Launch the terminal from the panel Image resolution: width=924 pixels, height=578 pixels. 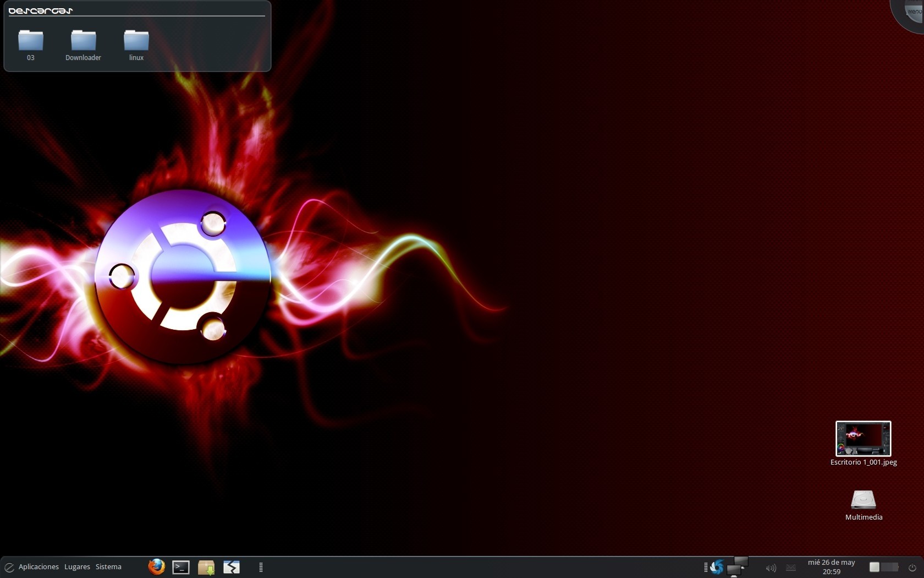181,568
